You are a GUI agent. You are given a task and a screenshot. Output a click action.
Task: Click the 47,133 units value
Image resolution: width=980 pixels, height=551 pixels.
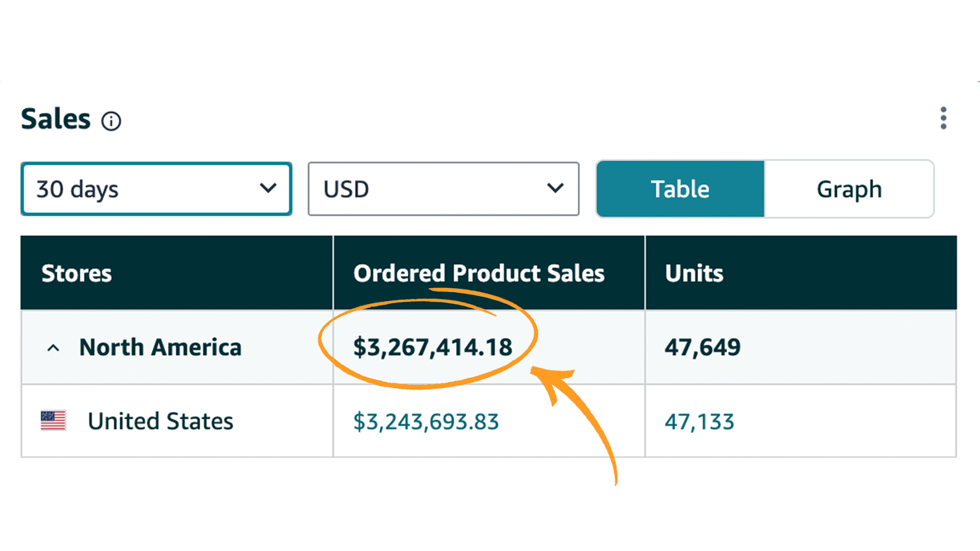(x=700, y=421)
